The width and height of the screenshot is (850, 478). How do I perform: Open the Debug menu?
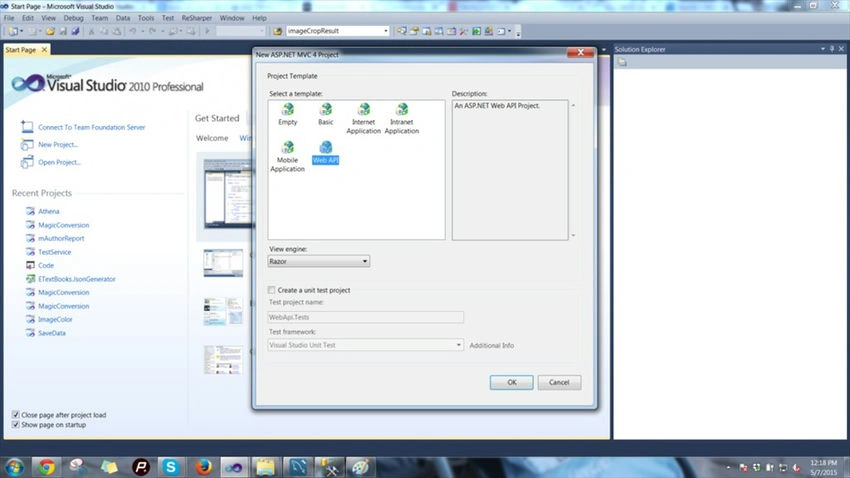tap(74, 18)
